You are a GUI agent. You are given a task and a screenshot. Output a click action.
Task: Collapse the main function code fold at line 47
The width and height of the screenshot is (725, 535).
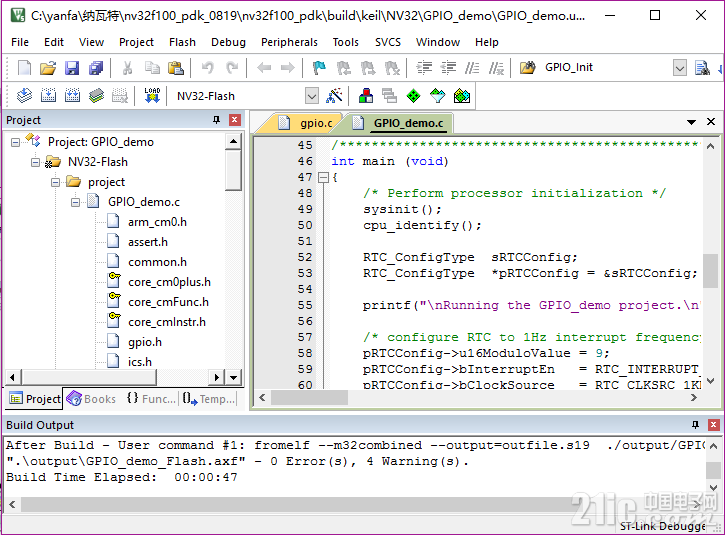(x=323, y=177)
